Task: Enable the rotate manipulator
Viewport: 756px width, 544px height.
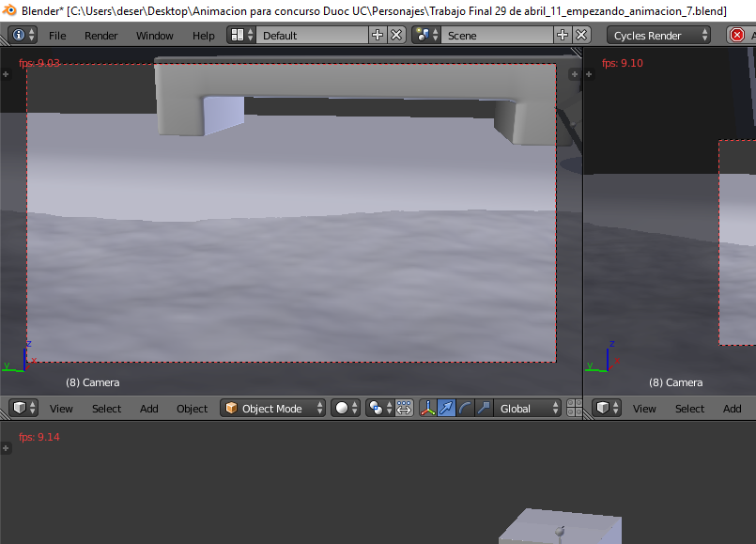Action: (x=465, y=408)
